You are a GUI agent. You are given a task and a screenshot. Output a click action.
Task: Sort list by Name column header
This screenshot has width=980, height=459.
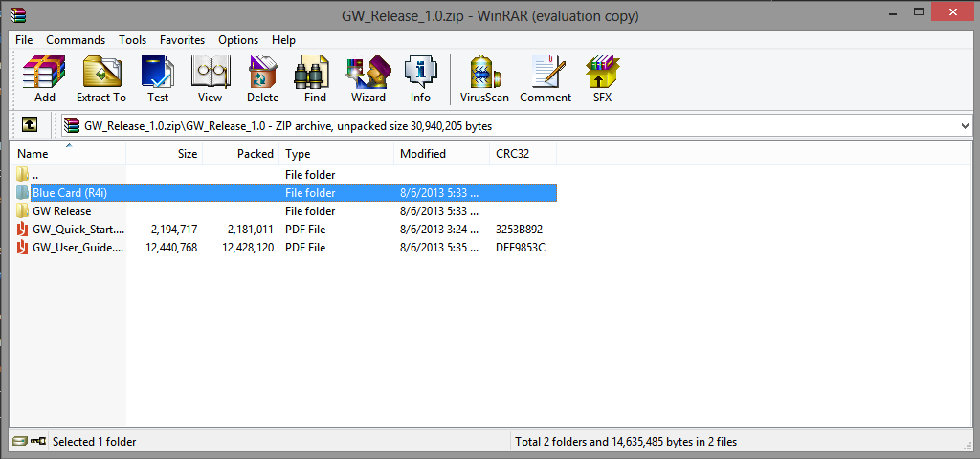(69, 154)
